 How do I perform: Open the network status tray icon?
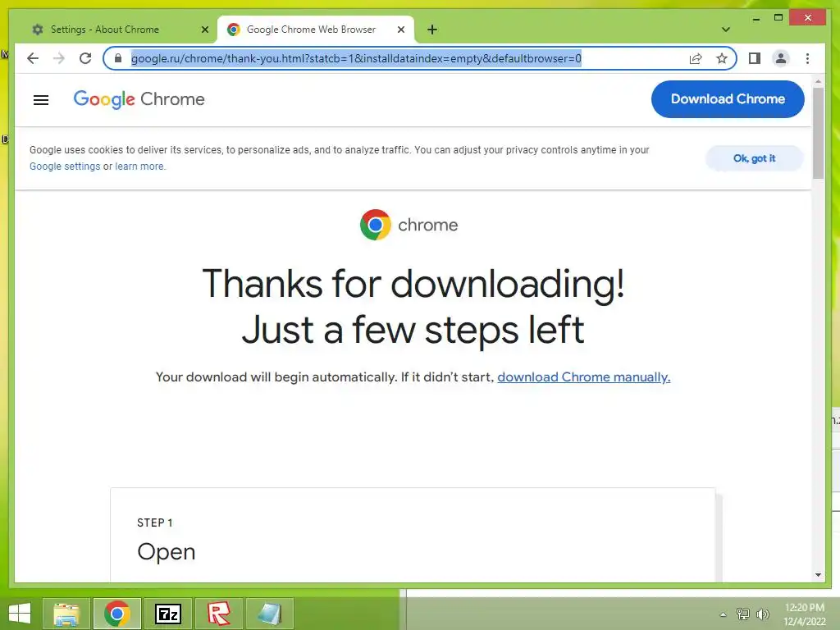pos(743,614)
